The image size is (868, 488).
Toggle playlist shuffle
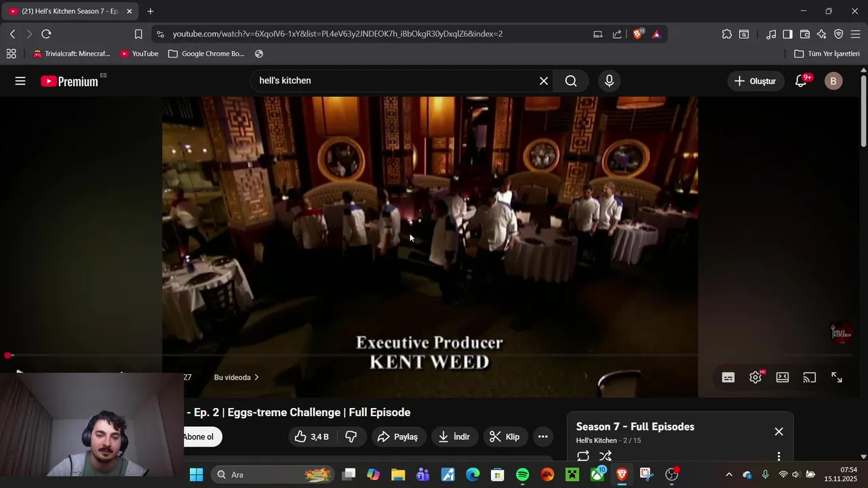(606, 456)
